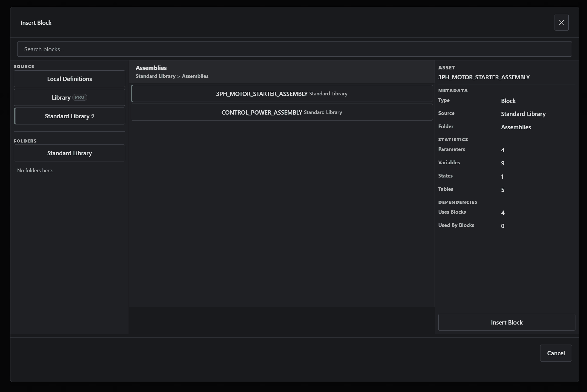Click the Tables label in Statistics
587x392 pixels.
click(x=446, y=189)
